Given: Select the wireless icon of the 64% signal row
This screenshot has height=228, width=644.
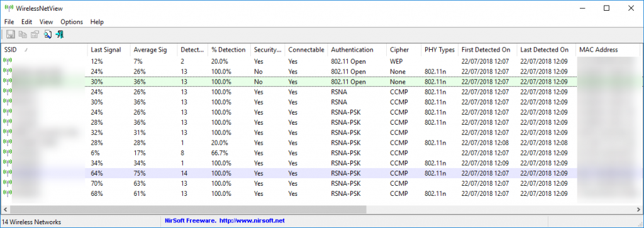Looking at the screenshot, I should (7, 173).
